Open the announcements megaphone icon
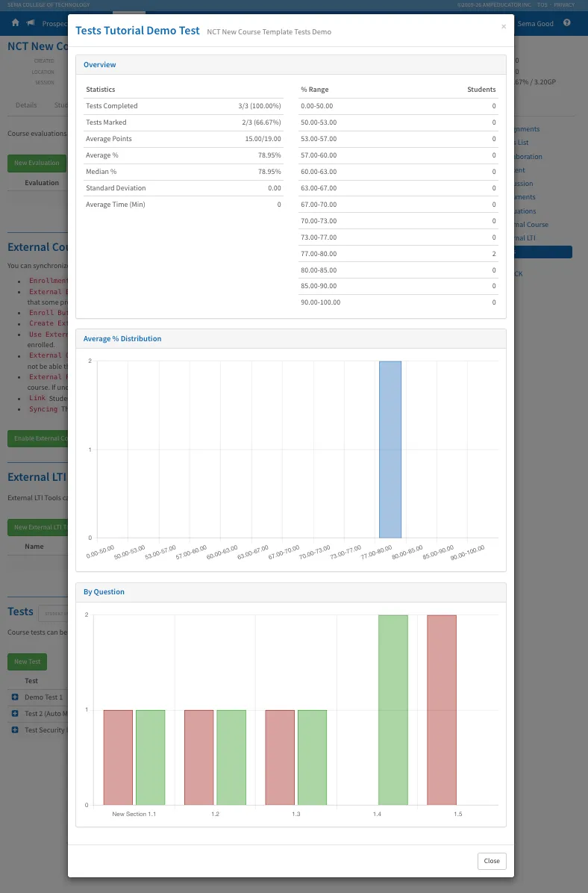This screenshot has width=588, height=893. 31,23
